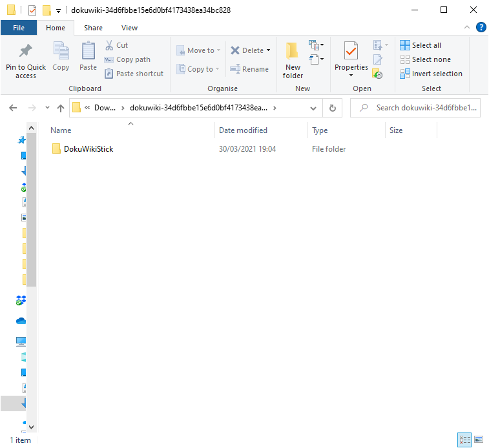
Task: Click the Forward navigation arrow
Action: pos(32,108)
